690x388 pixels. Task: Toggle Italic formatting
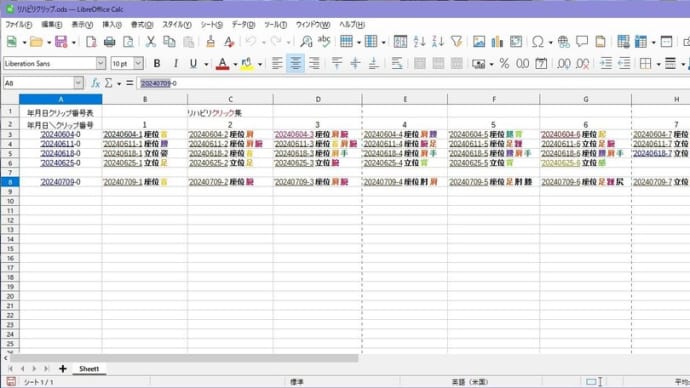(x=175, y=64)
